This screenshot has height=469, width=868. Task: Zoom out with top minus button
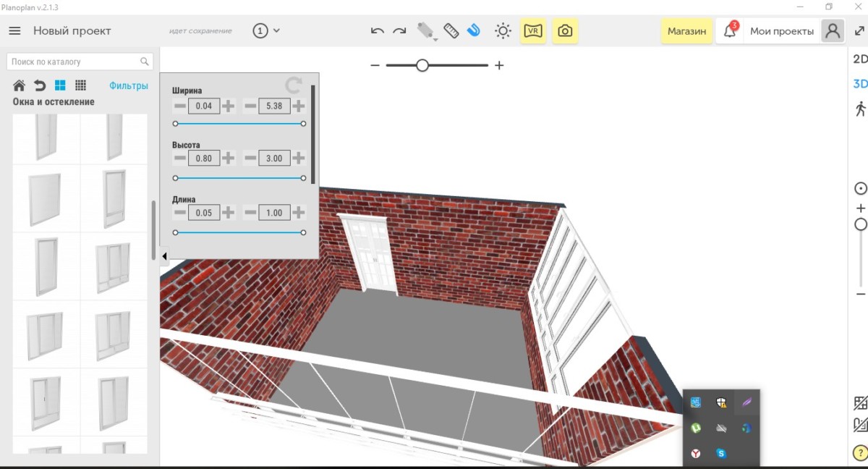click(375, 65)
